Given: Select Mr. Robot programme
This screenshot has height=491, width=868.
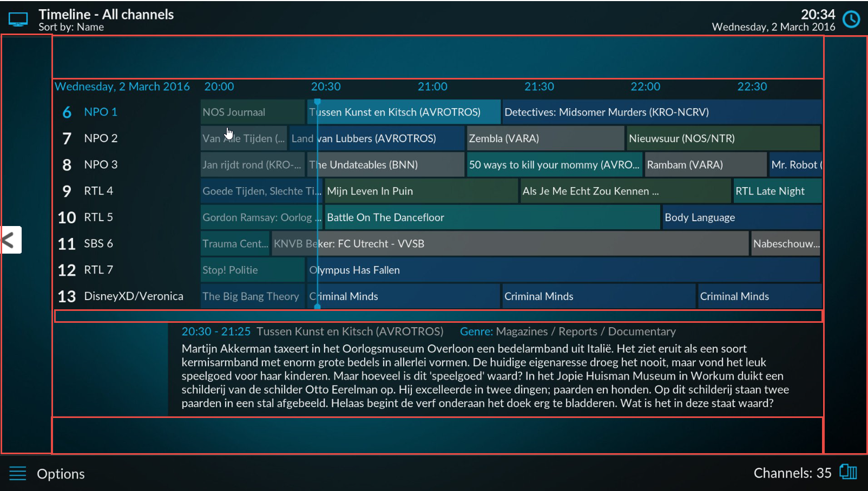Looking at the screenshot, I should (x=795, y=164).
